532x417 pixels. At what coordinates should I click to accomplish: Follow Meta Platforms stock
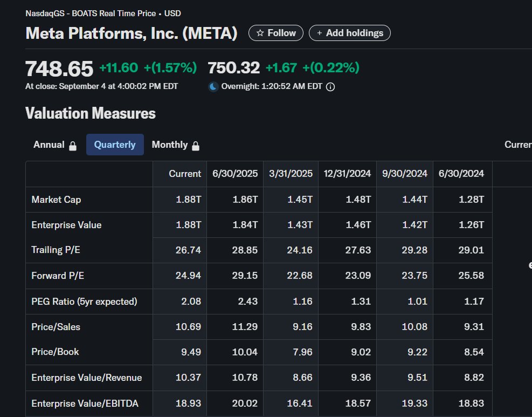coord(276,33)
